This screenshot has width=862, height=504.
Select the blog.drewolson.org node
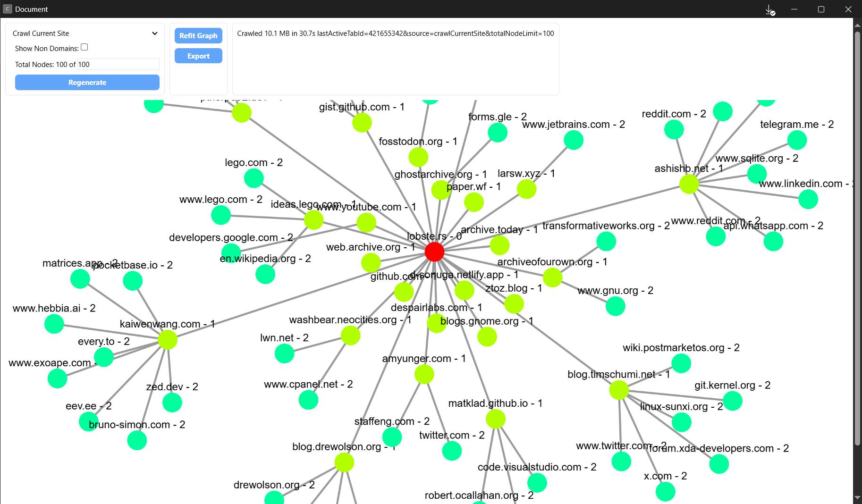pyautogui.click(x=345, y=462)
